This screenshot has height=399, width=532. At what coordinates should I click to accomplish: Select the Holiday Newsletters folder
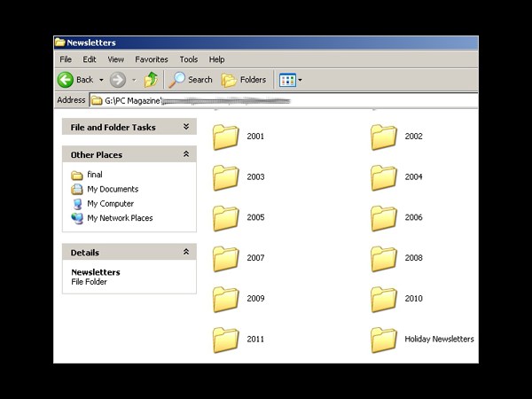384,340
